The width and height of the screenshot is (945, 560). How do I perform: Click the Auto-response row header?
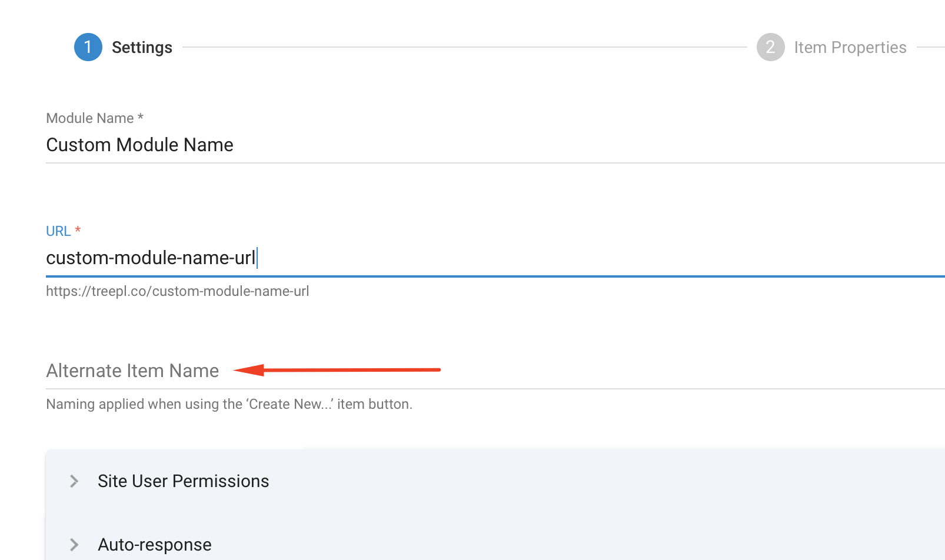coord(155,544)
